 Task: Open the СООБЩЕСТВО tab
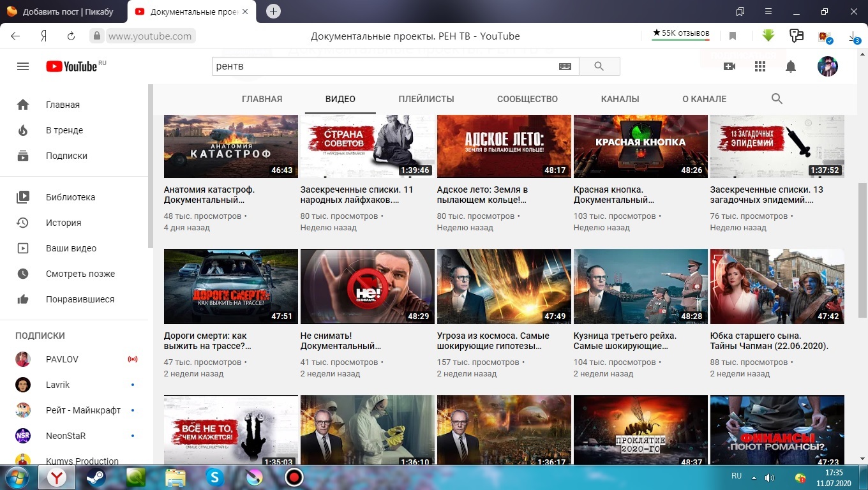coord(527,99)
